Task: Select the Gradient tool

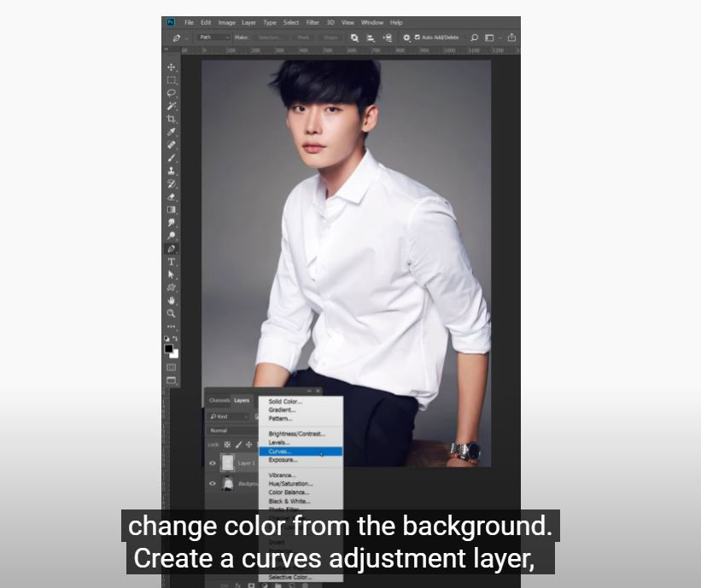Action: (172, 210)
